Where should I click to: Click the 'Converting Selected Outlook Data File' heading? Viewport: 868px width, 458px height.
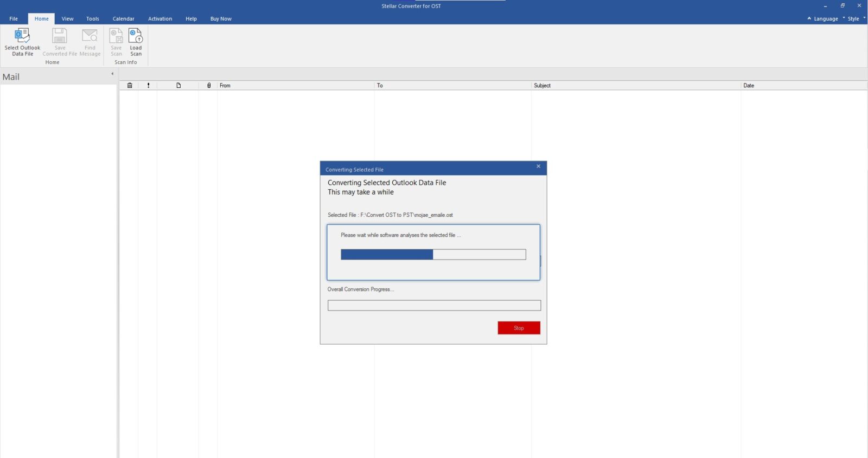(387, 183)
